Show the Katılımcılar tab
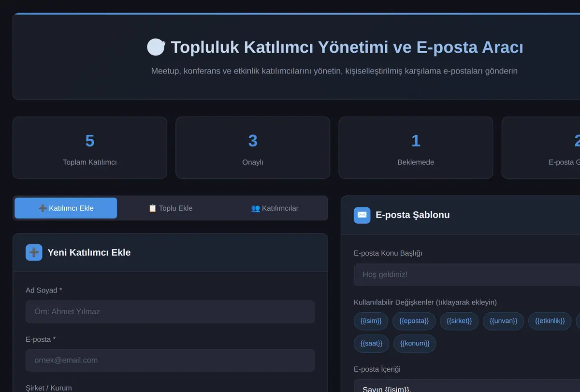 click(x=275, y=208)
